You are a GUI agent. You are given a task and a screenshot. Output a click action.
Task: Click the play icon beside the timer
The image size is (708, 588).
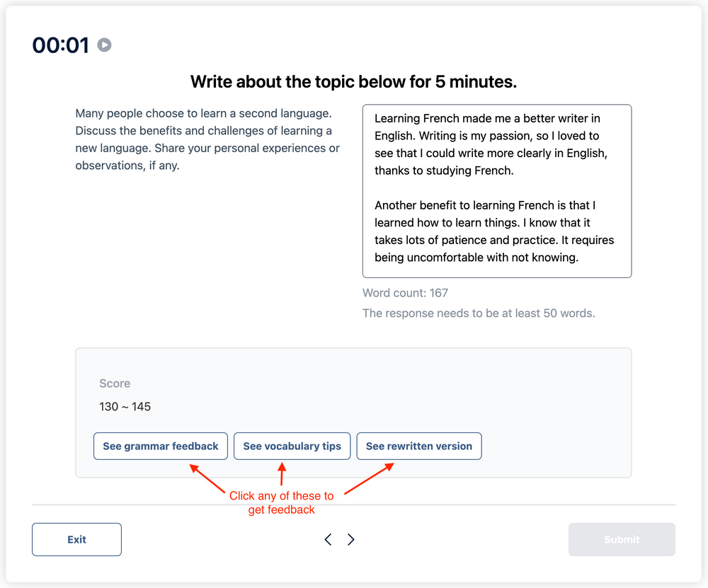(x=103, y=45)
